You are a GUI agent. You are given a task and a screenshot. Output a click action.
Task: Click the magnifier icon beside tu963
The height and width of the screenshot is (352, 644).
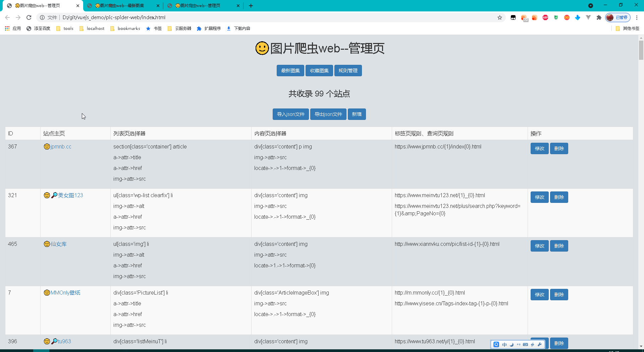[54, 341]
